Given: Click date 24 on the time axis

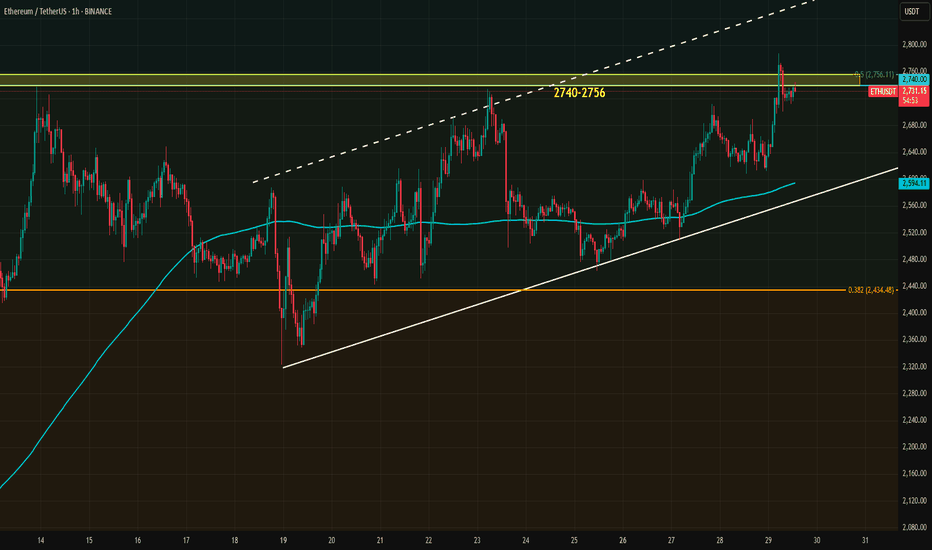Looking at the screenshot, I should pos(526,540).
